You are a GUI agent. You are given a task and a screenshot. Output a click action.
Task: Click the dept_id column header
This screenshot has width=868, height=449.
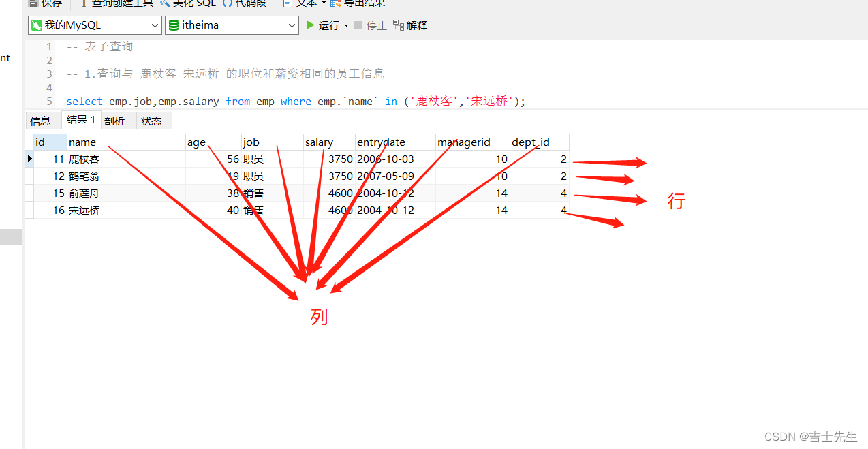click(x=540, y=142)
